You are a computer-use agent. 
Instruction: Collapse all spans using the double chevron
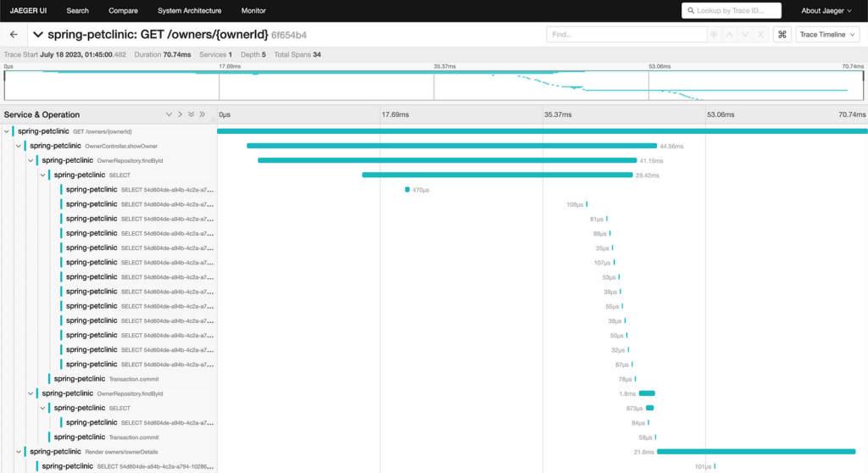(x=202, y=114)
